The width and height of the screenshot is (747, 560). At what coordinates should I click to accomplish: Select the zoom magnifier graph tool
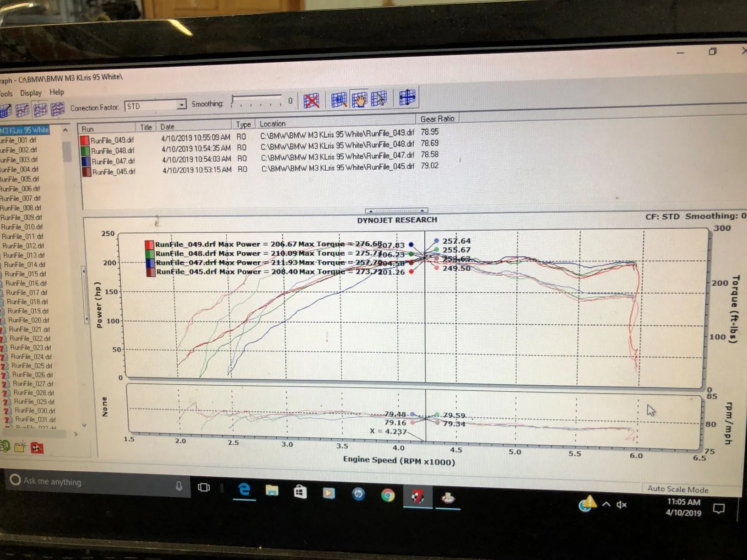click(x=339, y=99)
